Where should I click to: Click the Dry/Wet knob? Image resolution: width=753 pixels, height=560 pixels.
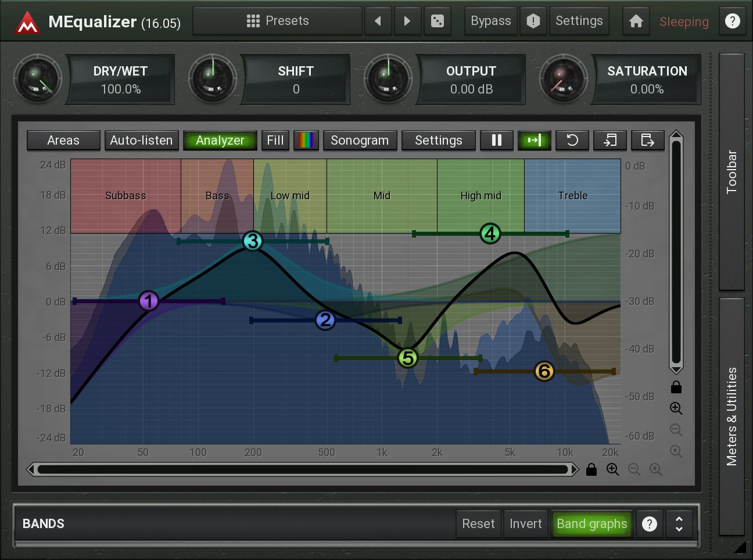[38, 79]
